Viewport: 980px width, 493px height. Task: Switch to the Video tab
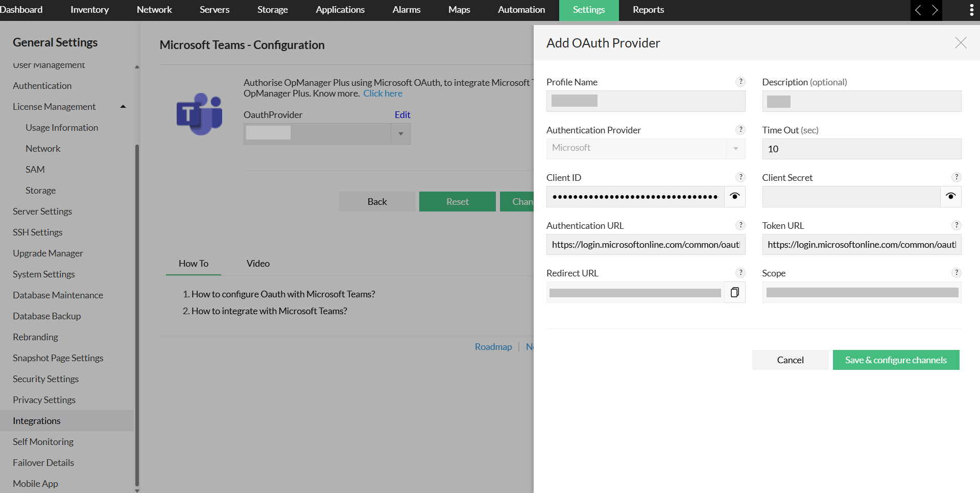[258, 264]
